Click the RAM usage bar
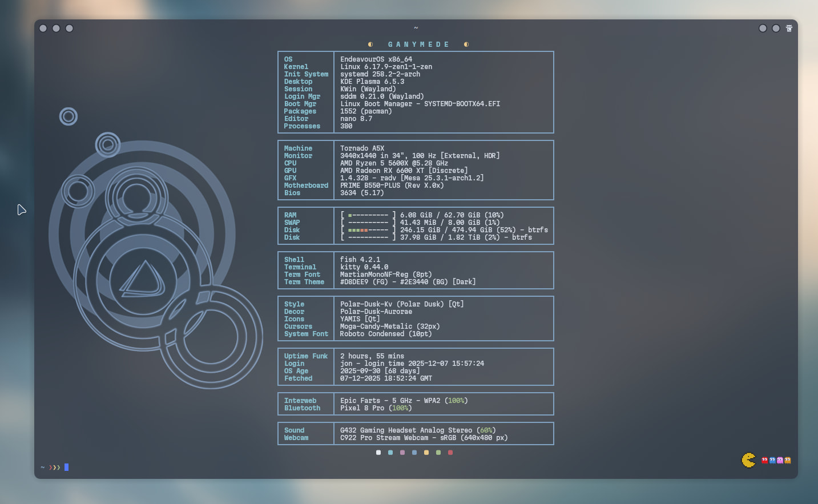The height and width of the screenshot is (504, 818). (x=368, y=215)
